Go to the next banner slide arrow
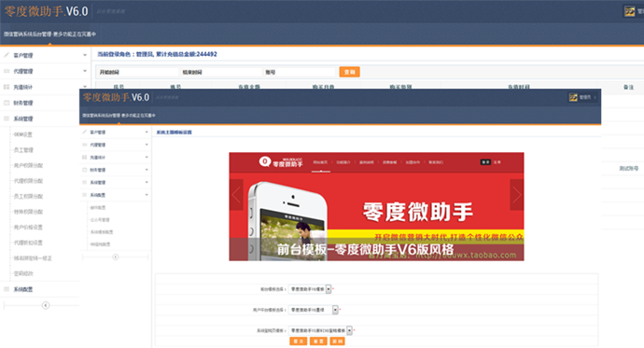 coord(517,195)
